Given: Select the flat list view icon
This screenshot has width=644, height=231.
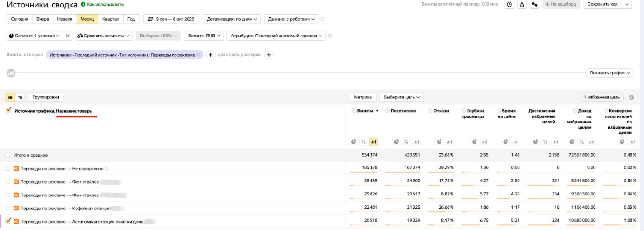Looking at the screenshot, I should 10,97.
